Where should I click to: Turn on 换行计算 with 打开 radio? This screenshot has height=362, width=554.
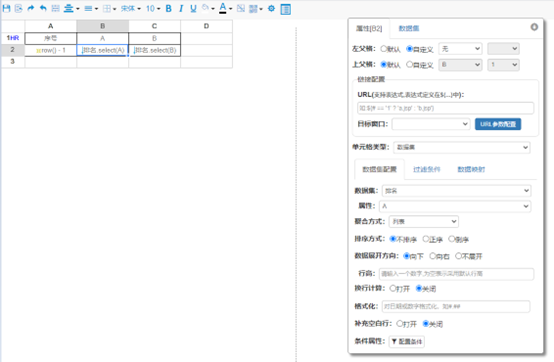point(393,289)
